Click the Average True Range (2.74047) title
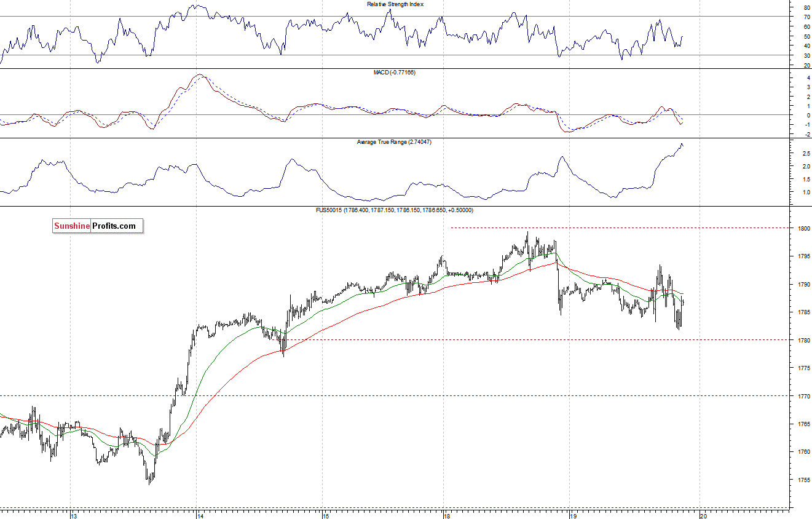The width and height of the screenshot is (812, 519). pyautogui.click(x=394, y=142)
